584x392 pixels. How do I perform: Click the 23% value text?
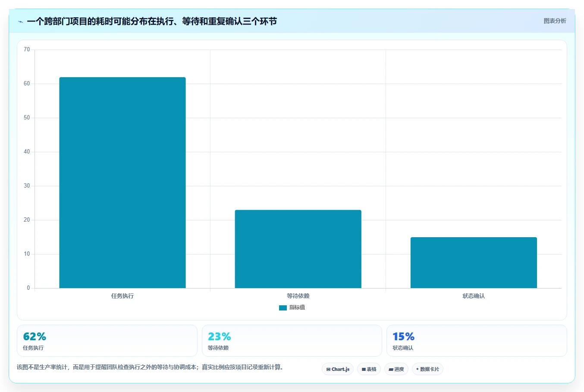[x=220, y=336]
